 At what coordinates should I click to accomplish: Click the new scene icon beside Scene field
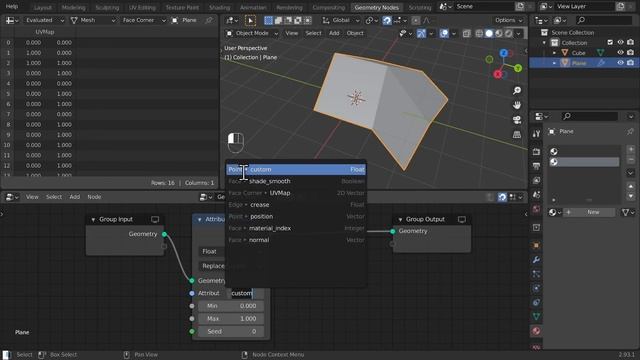[x=520, y=7]
